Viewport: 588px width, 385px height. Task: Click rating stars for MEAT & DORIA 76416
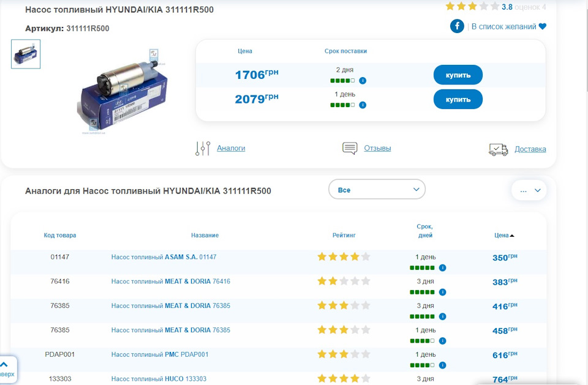point(344,281)
